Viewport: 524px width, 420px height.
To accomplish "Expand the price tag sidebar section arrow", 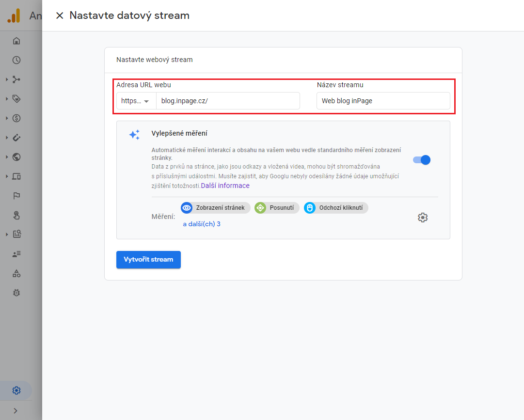I will pos(7,99).
